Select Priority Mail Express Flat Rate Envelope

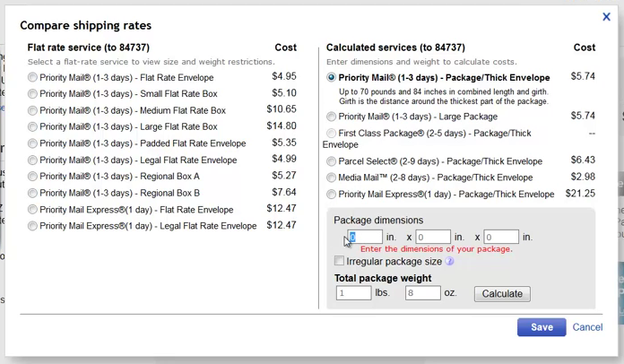(32, 209)
